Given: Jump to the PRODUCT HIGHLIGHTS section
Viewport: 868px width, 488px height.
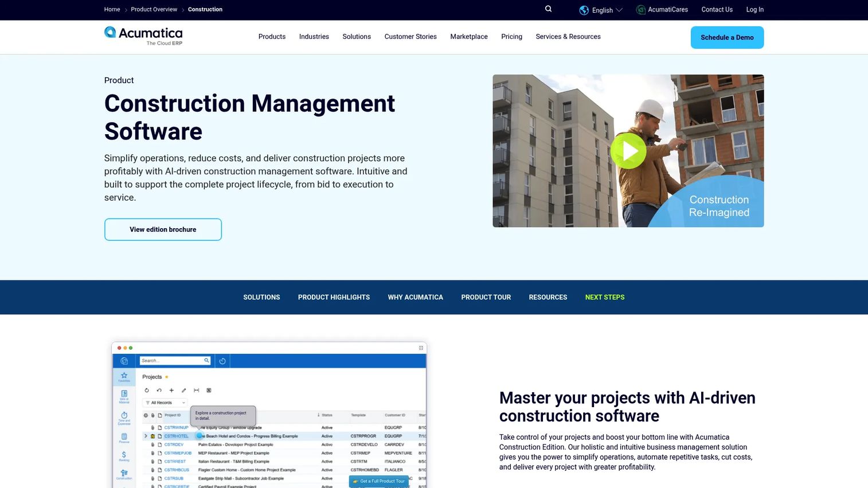Looking at the screenshot, I should (334, 297).
